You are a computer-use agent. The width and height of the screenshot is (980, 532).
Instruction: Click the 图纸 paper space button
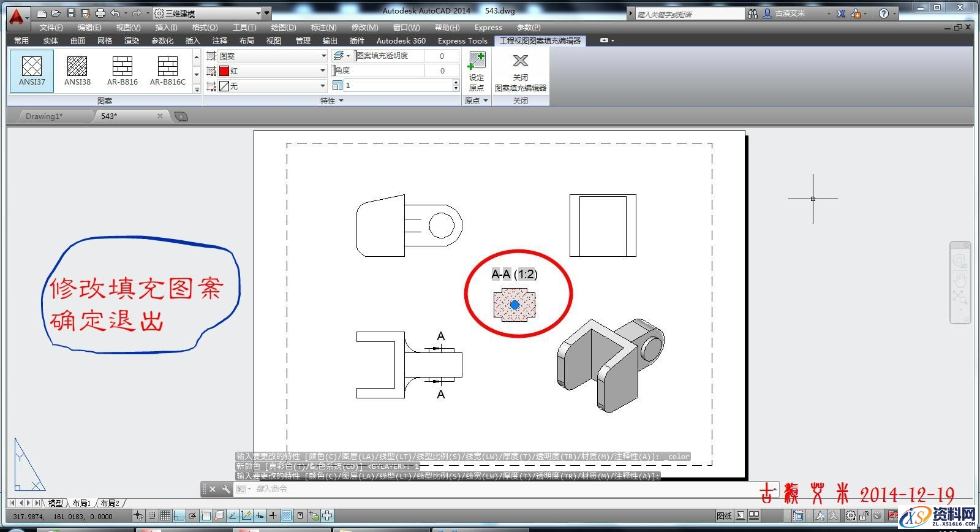click(x=724, y=516)
